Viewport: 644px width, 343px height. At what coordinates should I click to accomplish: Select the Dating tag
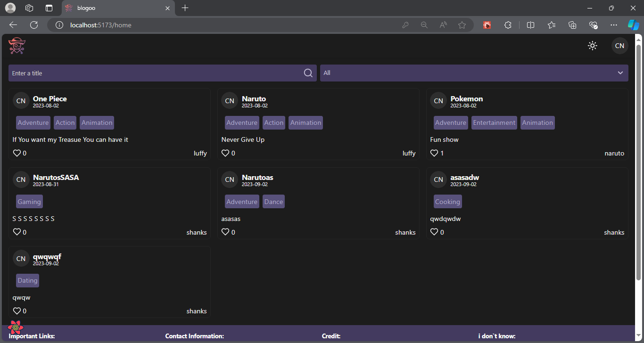27,281
